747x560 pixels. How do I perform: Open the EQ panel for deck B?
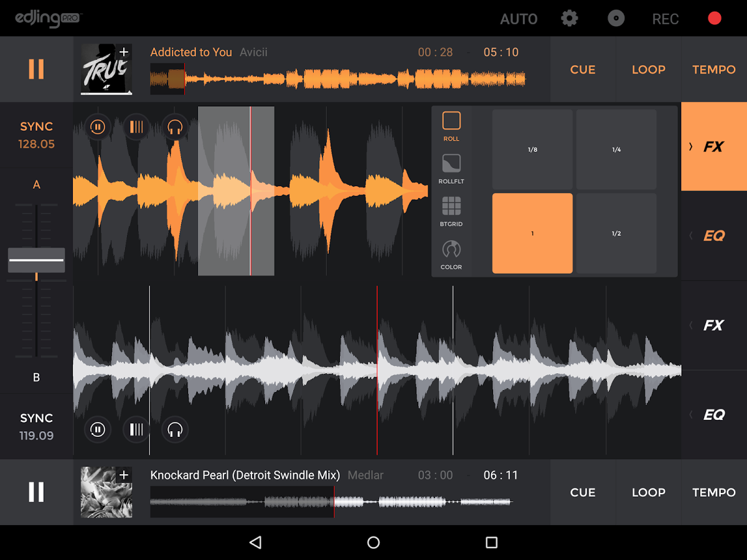click(713, 414)
